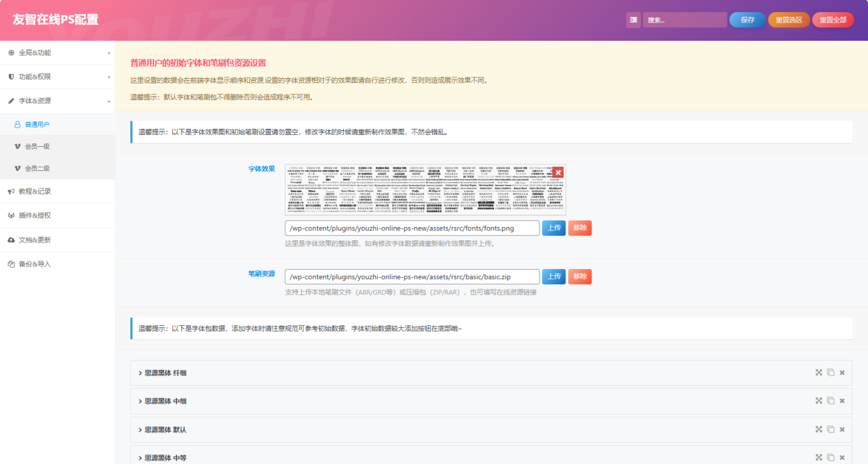The width and height of the screenshot is (868, 464).
Task: Open 会员一级 in the sidebar
Action: pos(37,146)
